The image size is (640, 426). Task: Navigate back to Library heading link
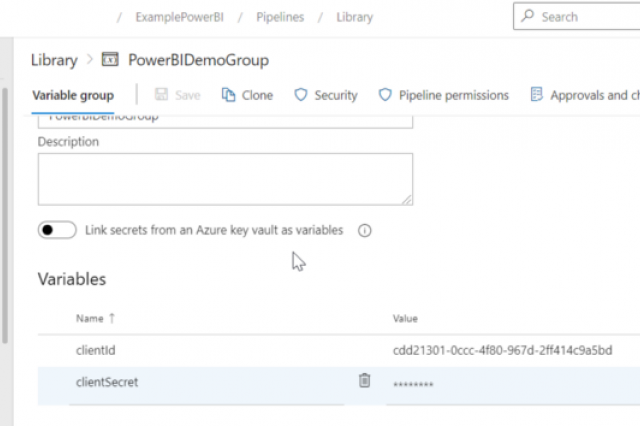(54, 60)
